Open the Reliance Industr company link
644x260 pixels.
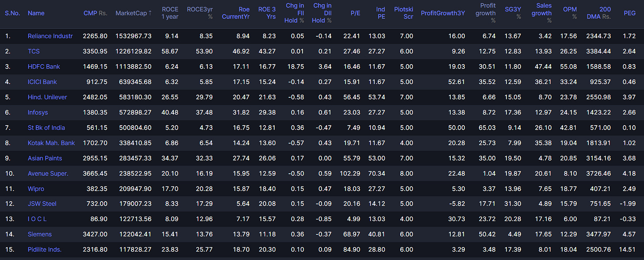50,36
